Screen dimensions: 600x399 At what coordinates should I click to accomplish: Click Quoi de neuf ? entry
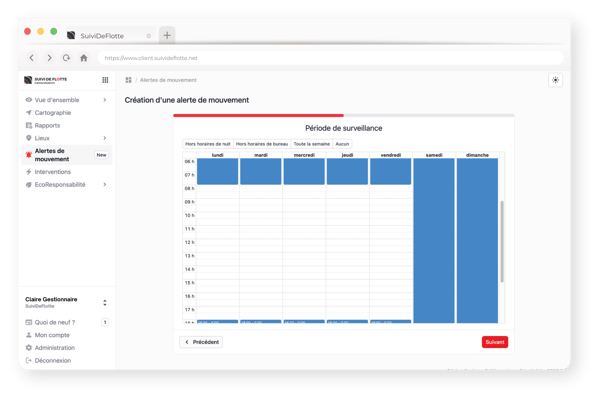(x=55, y=322)
